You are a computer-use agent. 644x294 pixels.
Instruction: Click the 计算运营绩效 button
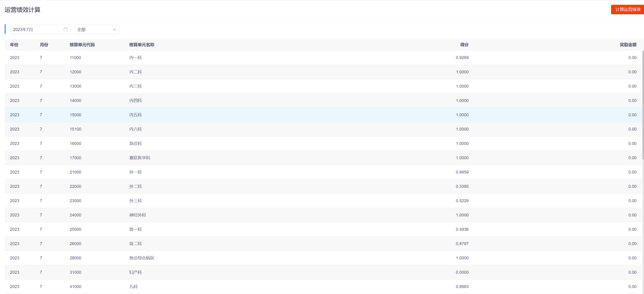(x=627, y=10)
